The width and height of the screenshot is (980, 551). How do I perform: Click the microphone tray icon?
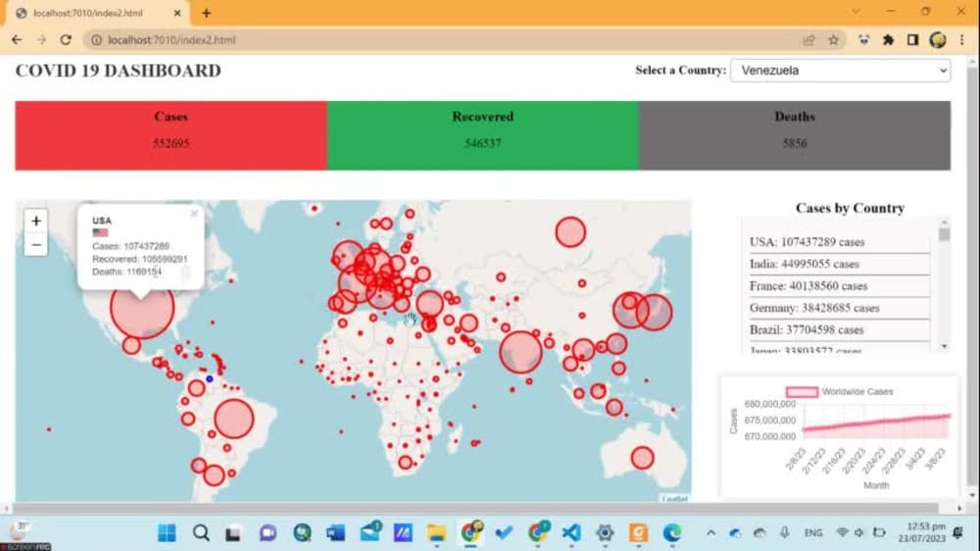(x=784, y=533)
